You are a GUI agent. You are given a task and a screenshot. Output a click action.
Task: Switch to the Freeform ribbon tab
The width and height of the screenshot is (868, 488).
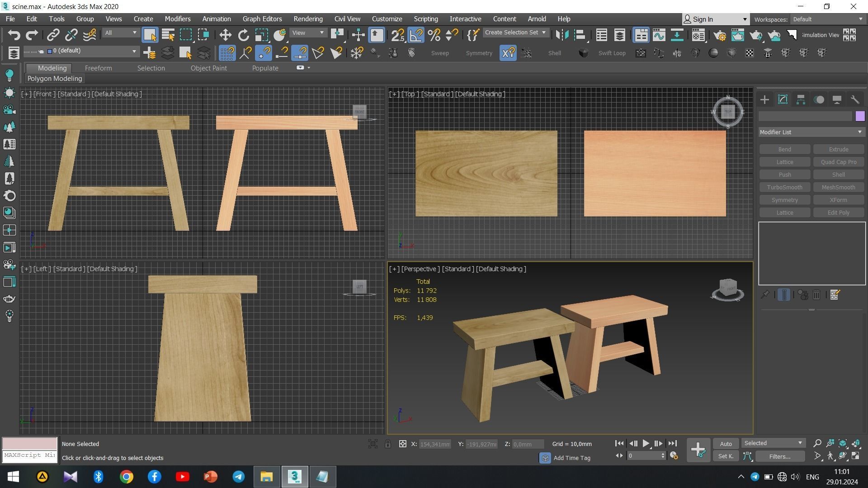[x=98, y=68]
